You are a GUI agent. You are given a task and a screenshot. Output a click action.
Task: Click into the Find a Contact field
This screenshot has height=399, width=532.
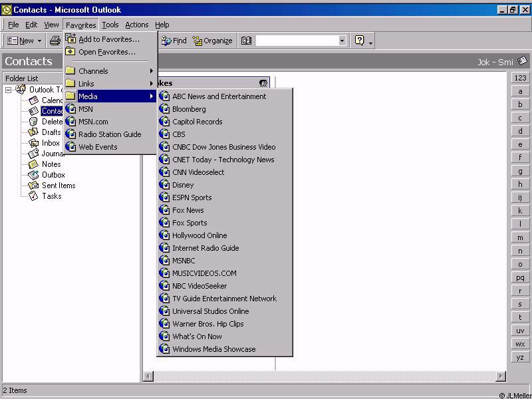(x=297, y=41)
